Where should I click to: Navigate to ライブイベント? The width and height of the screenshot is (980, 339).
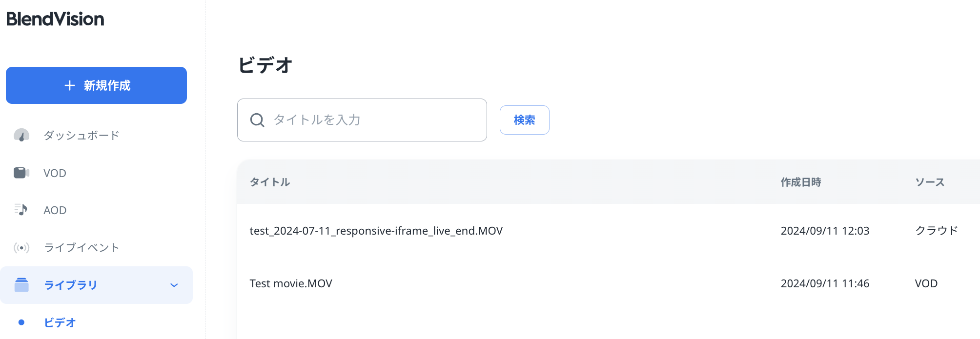coord(82,248)
